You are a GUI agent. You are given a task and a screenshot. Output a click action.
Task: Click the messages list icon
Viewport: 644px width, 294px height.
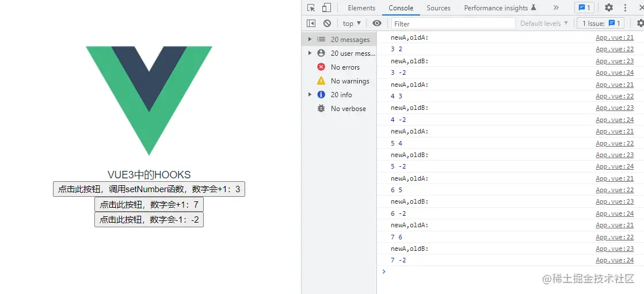[321, 40]
